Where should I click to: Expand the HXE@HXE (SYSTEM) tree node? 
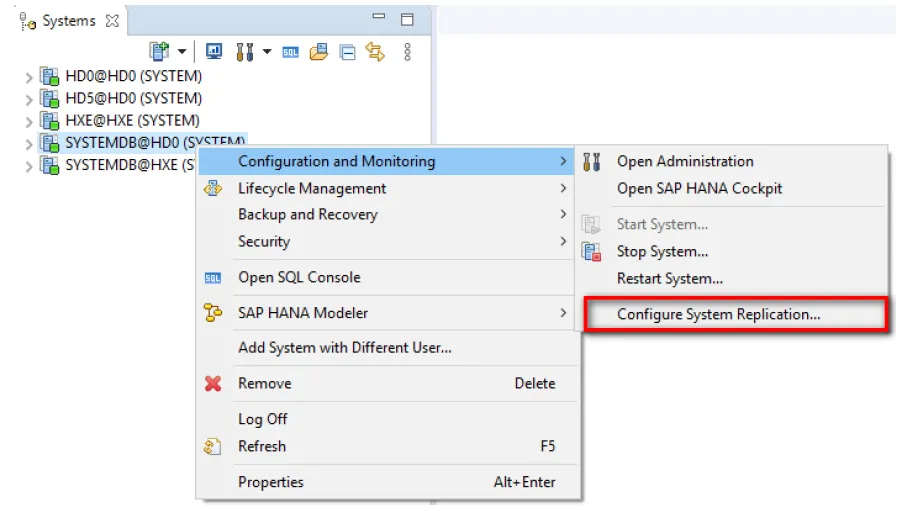pyautogui.click(x=29, y=121)
